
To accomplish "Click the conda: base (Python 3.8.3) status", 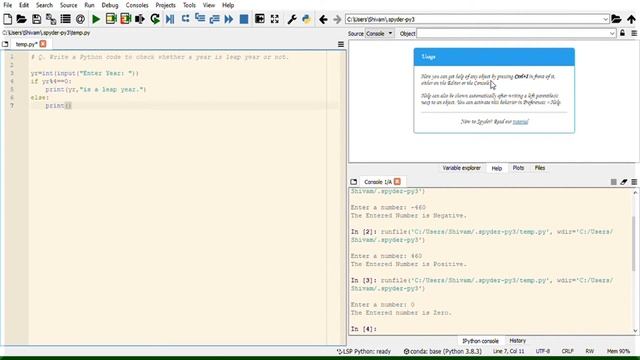I will (x=442, y=351).
